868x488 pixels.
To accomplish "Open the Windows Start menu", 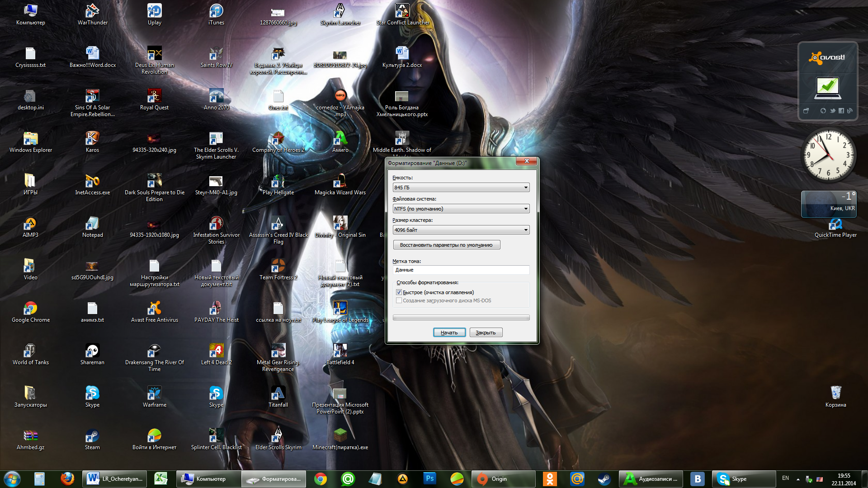I will 12,479.
